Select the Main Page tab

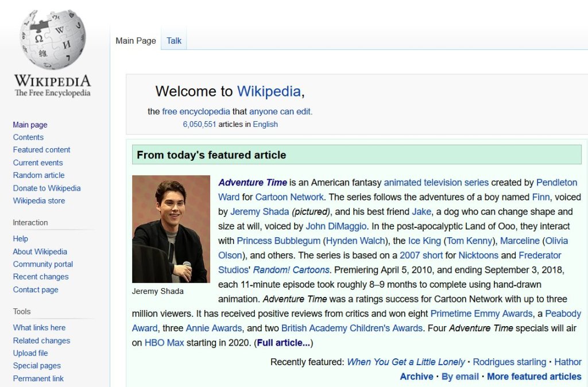click(136, 41)
